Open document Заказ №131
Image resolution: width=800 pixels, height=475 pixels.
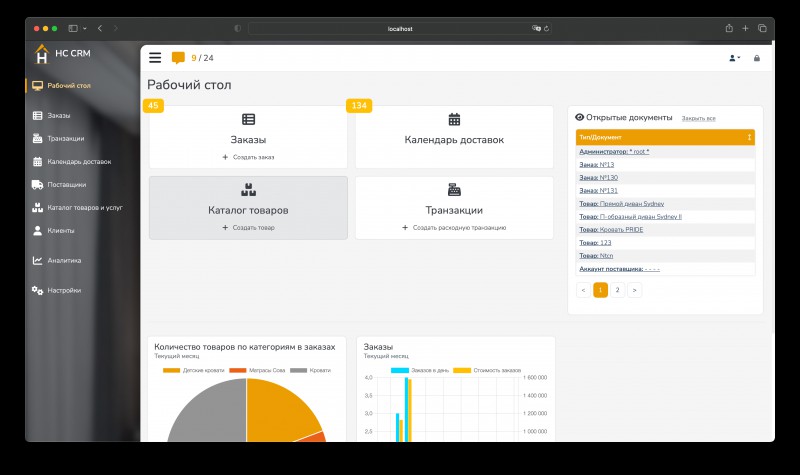[x=598, y=191]
